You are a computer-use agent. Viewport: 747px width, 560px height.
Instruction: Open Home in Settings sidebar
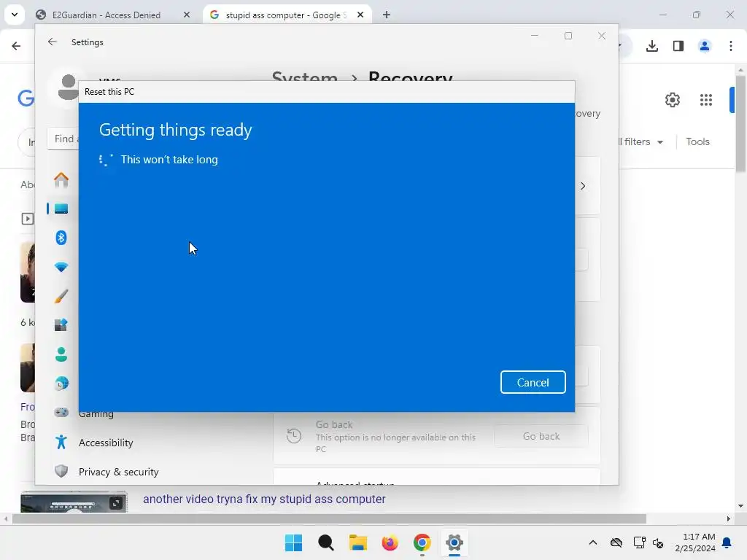[61, 179]
